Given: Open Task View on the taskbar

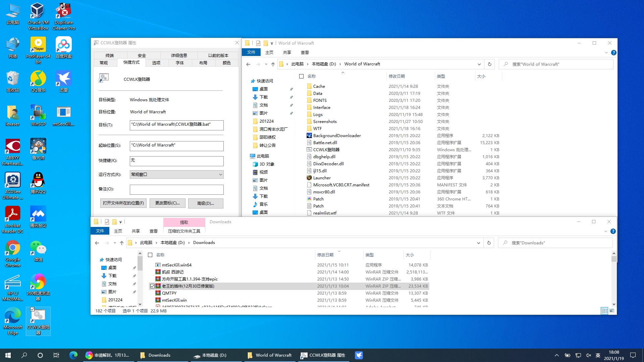Looking at the screenshot, I should click(56, 355).
